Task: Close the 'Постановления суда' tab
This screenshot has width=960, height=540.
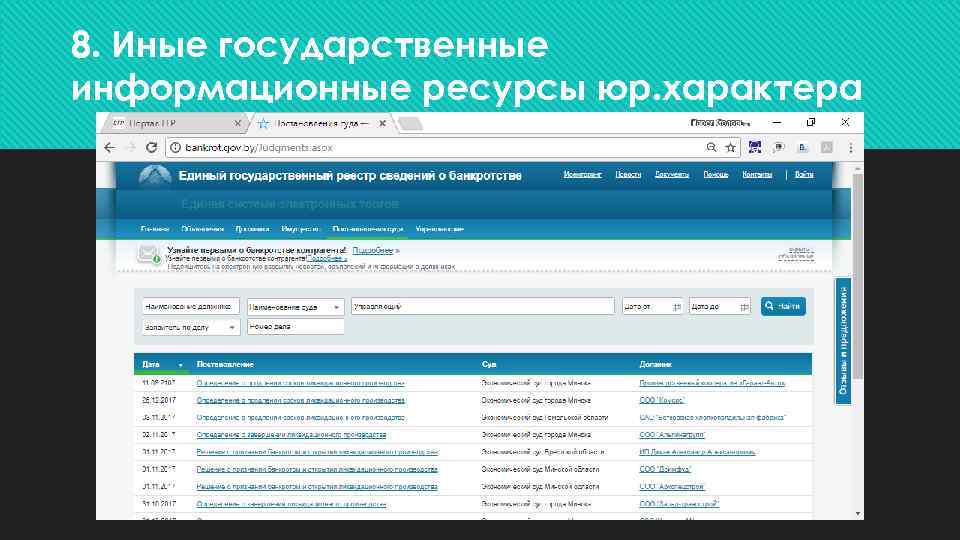Action: click(x=383, y=123)
